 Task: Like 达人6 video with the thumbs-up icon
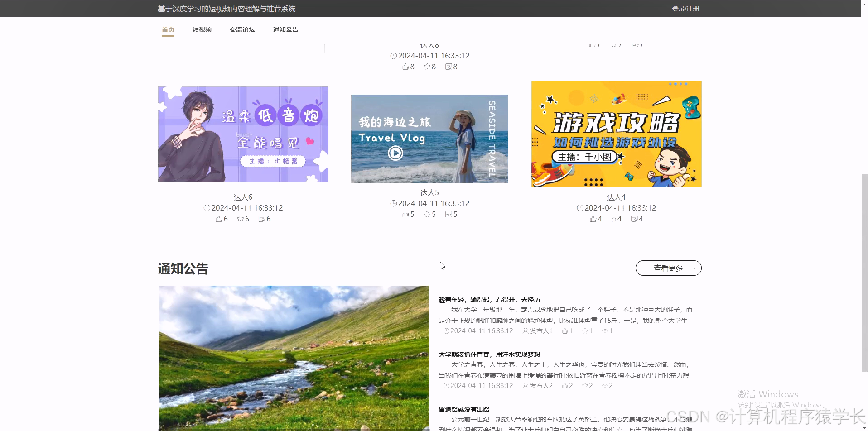(x=220, y=219)
